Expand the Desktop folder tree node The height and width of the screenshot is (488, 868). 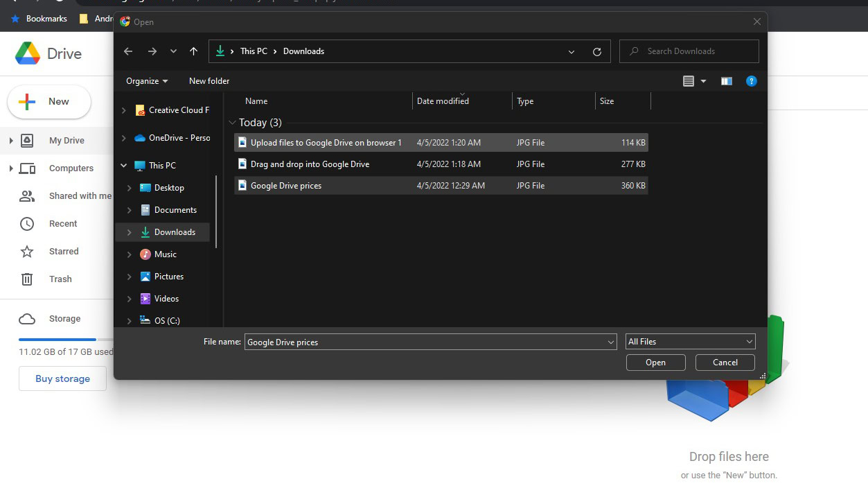coord(130,188)
